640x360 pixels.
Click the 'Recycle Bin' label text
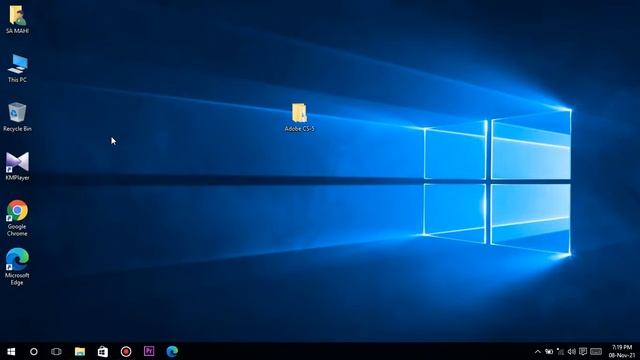pyautogui.click(x=17, y=129)
